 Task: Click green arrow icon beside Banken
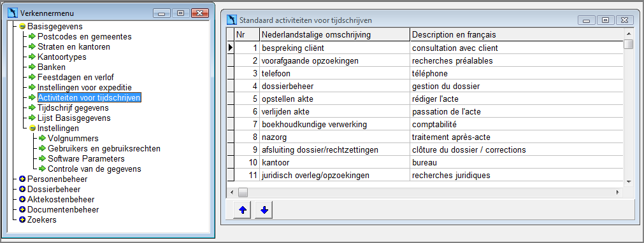point(32,67)
